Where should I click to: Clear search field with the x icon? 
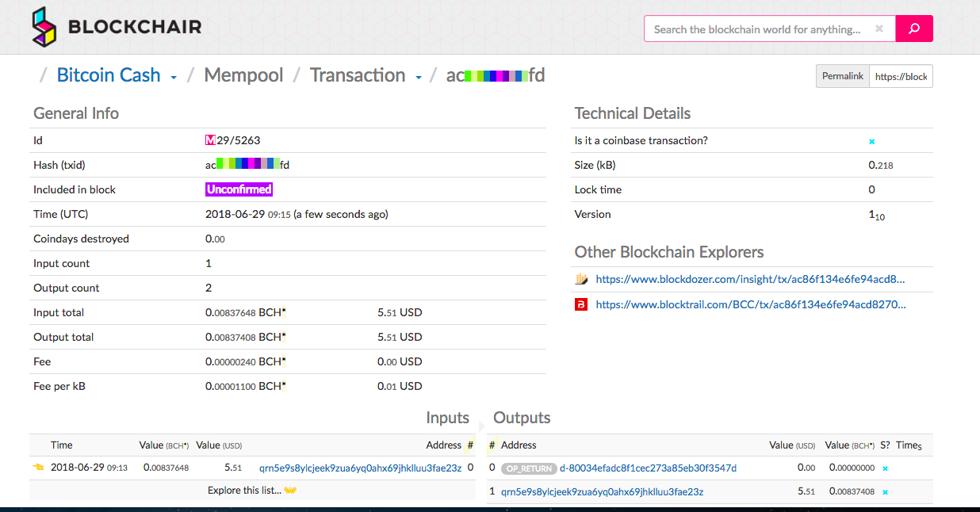[x=879, y=29]
